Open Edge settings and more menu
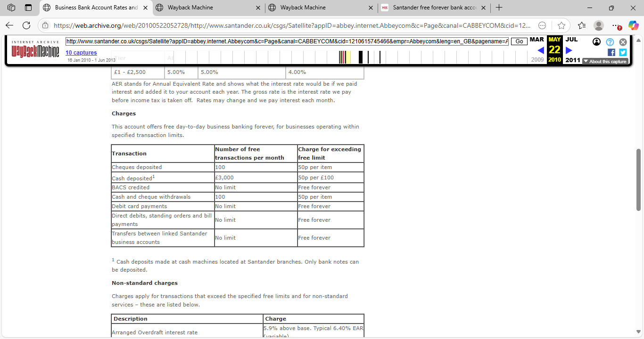The image size is (644, 339). [615, 25]
